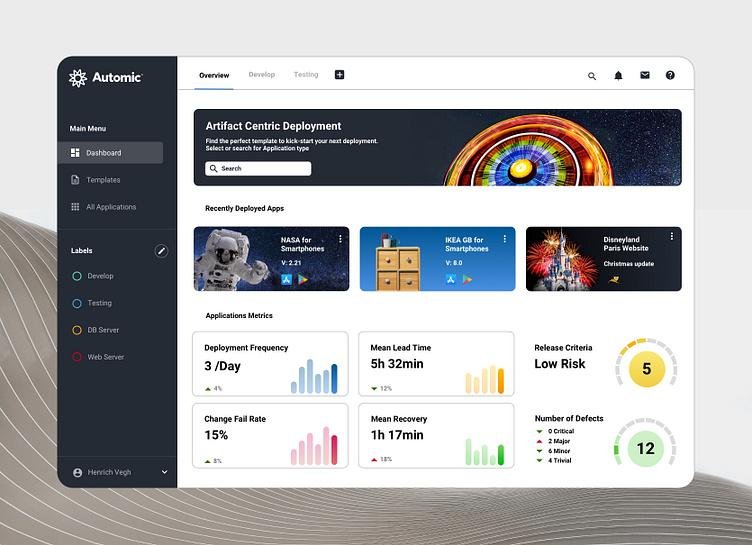
Task: Open the Deployment Frequency metric card
Action: coord(270,364)
